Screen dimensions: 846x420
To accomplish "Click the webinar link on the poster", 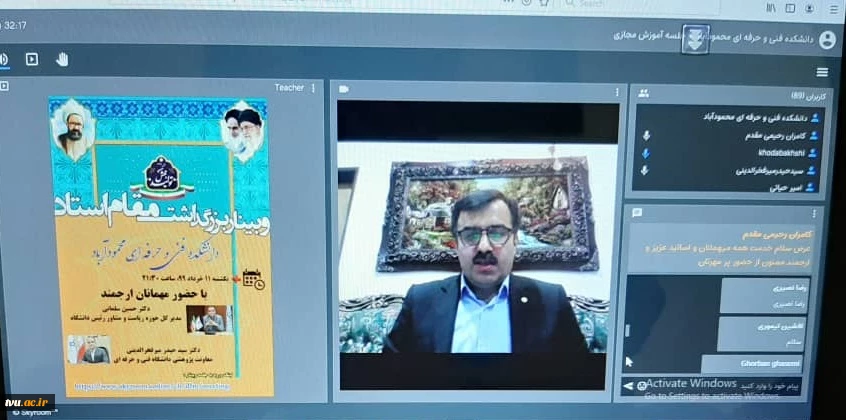I will point(160,384).
